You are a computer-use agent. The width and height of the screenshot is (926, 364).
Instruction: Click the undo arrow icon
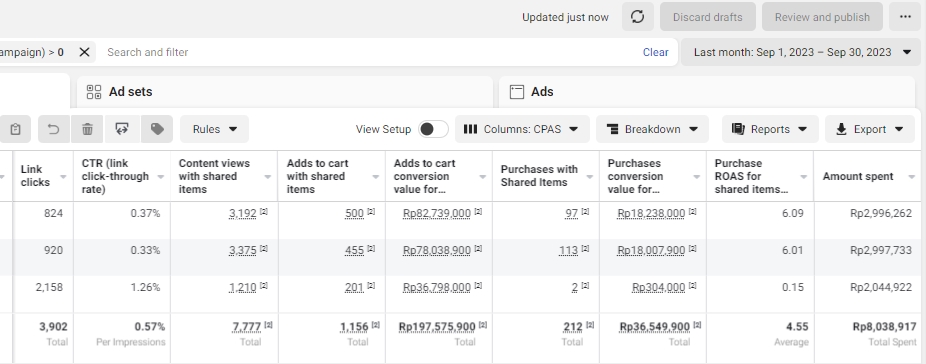54,129
